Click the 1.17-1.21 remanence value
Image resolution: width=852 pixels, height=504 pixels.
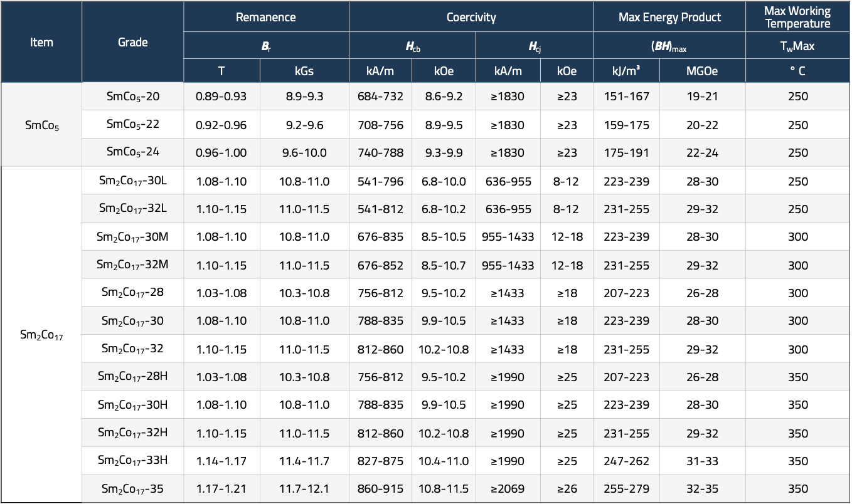221,489
